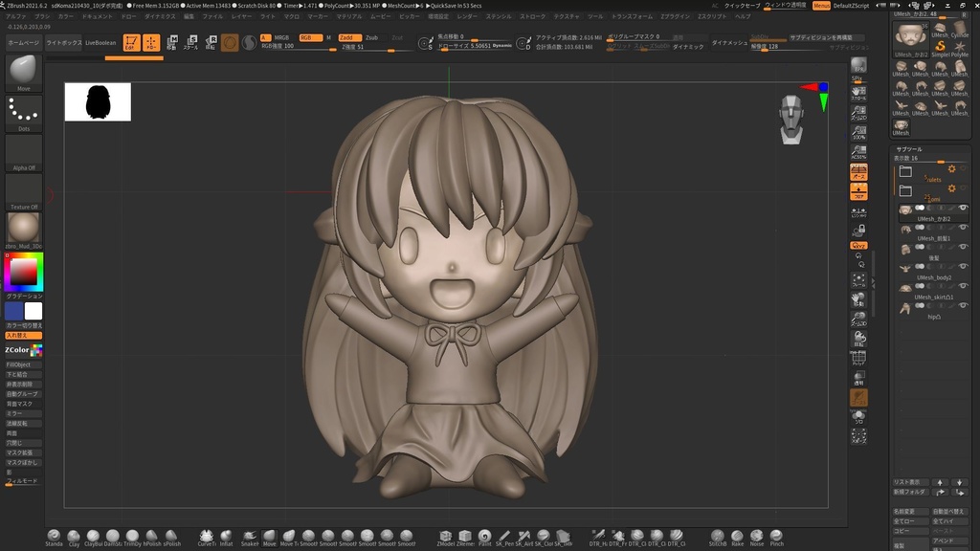The height and width of the screenshot is (551, 980).
Task: Open the ファイル menu
Action: 212,16
